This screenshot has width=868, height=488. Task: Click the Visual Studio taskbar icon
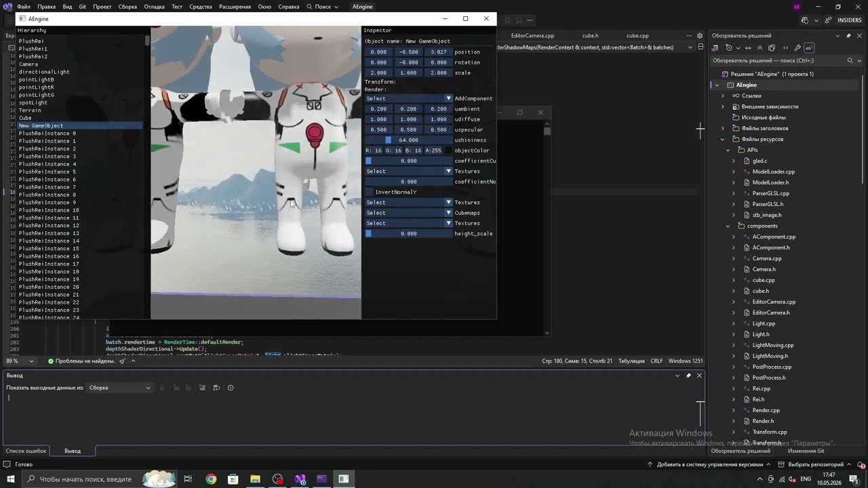300,479
